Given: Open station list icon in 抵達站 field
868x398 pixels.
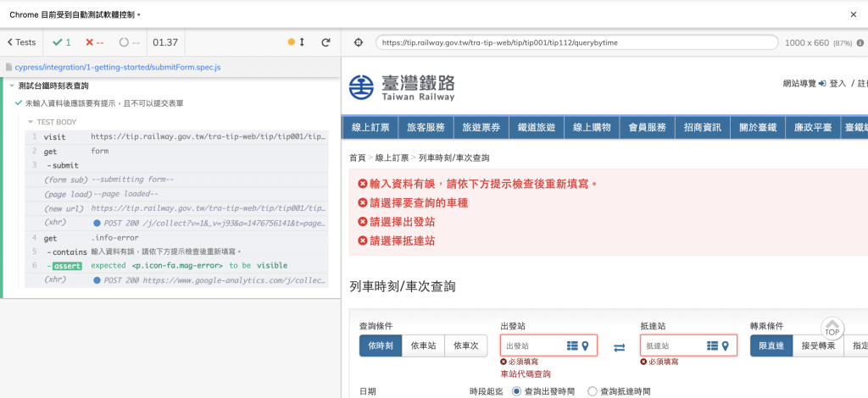Looking at the screenshot, I should [712, 346].
